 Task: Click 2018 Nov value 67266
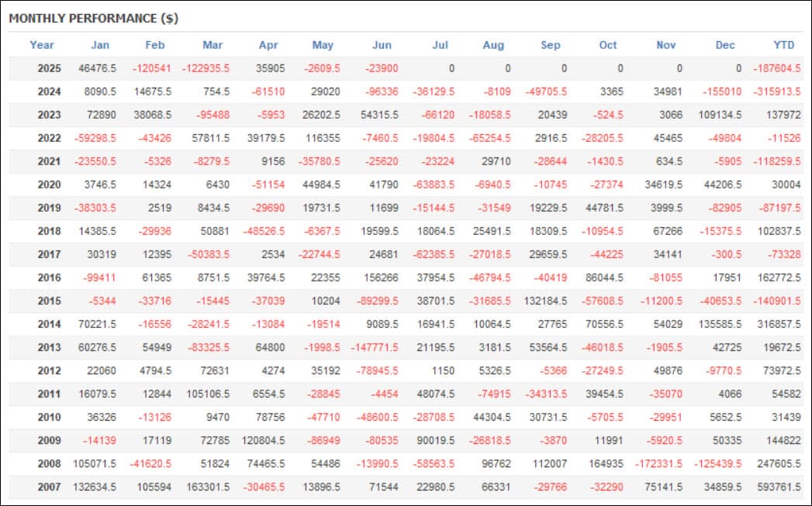pos(668,231)
